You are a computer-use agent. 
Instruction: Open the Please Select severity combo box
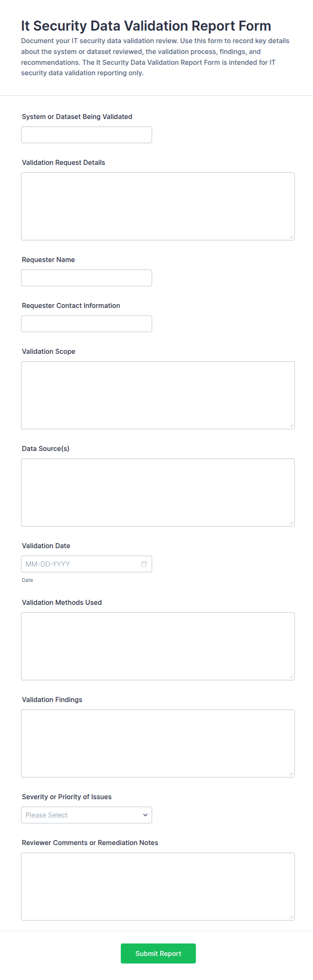[86, 815]
